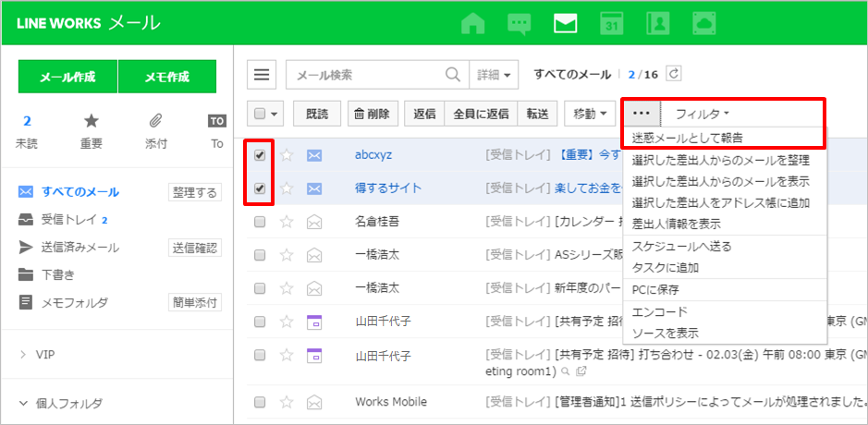Image resolution: width=868 pixels, height=425 pixels.
Task: Open the Drive cloud icon in header
Action: coord(704,23)
